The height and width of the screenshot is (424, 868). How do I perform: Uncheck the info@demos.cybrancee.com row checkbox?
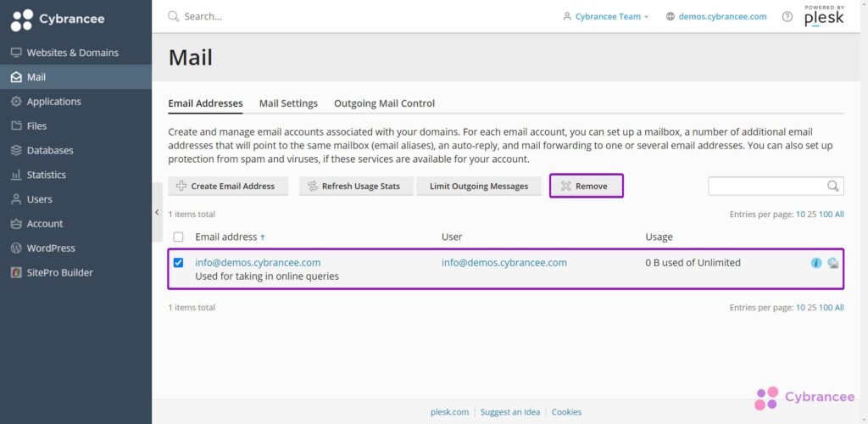(178, 262)
